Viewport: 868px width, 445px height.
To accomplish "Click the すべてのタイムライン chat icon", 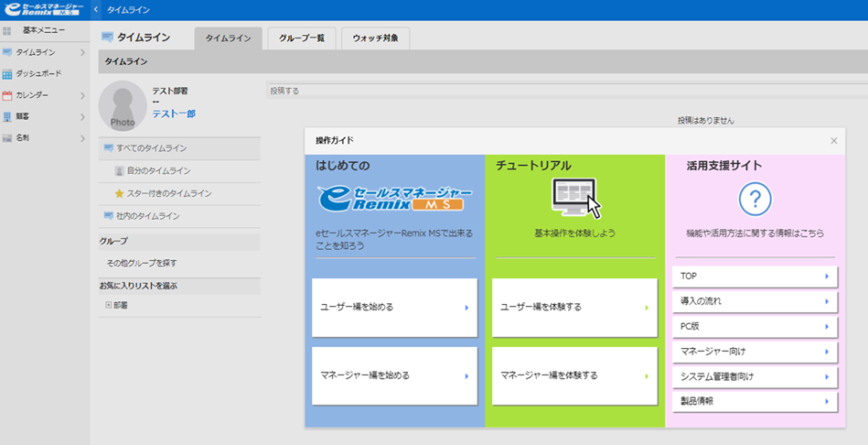I will pyautogui.click(x=109, y=148).
